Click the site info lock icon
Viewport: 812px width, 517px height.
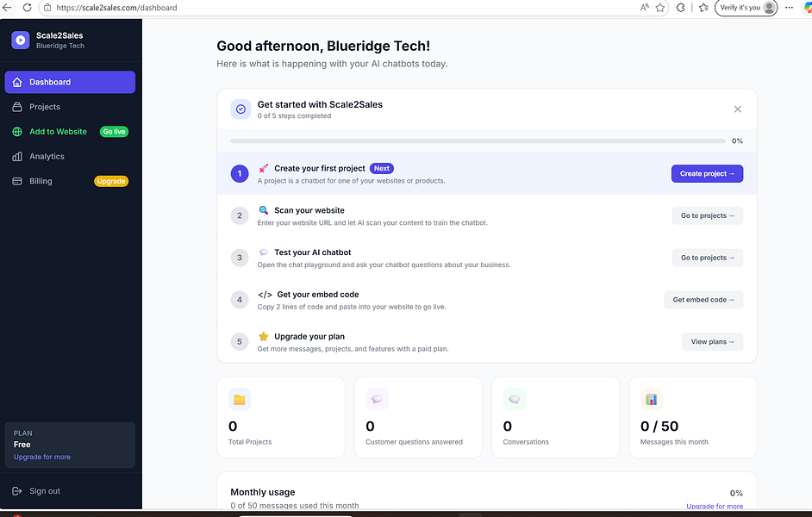click(47, 7)
